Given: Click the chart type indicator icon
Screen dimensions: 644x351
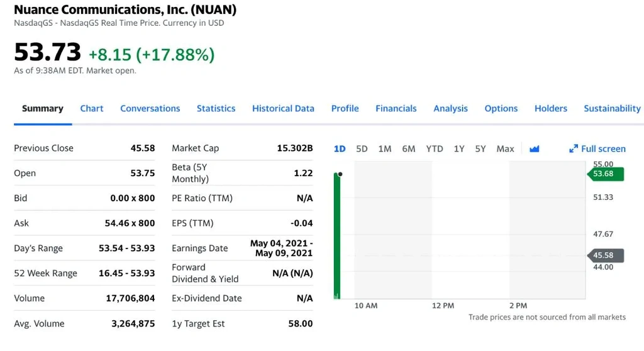Looking at the screenshot, I should (x=535, y=149).
